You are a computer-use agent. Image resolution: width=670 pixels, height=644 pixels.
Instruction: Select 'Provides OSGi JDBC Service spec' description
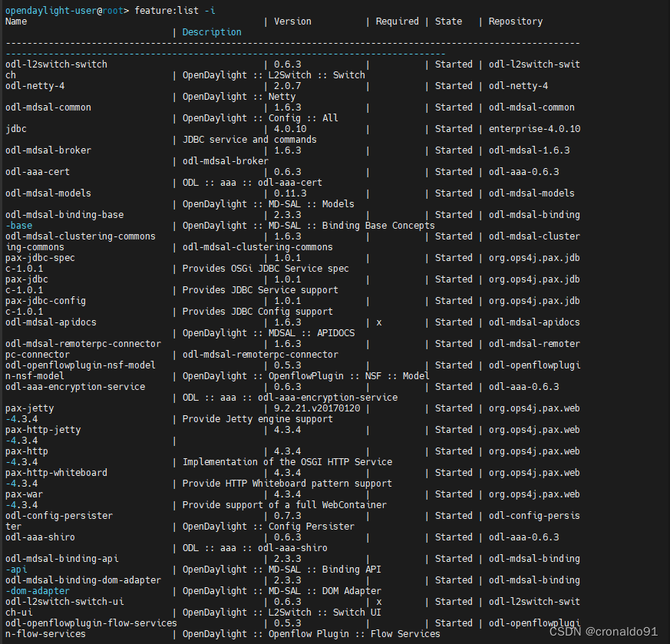click(x=266, y=269)
